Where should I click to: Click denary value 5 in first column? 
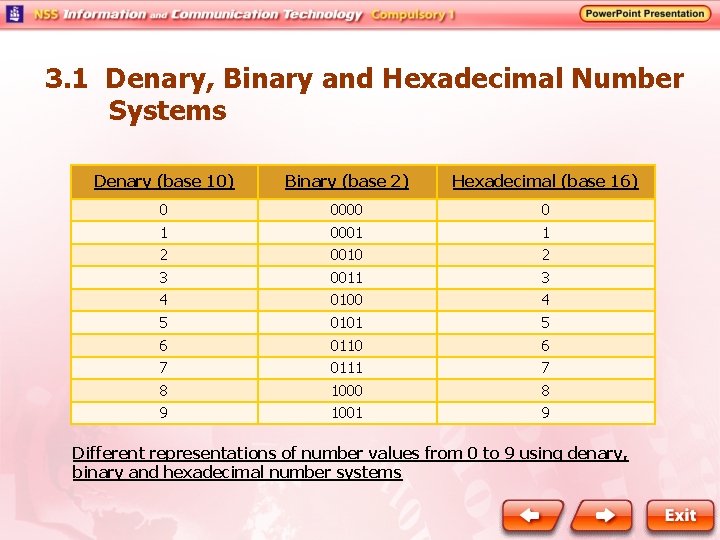coord(163,323)
